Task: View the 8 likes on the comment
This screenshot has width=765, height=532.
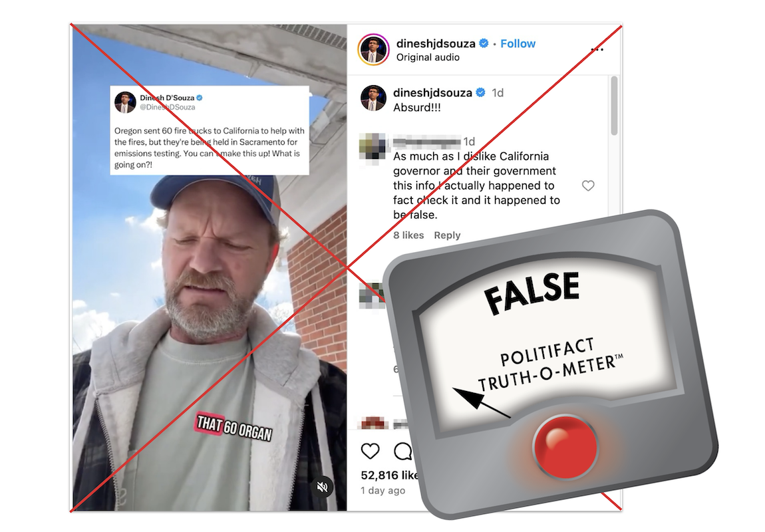Action: click(x=408, y=235)
